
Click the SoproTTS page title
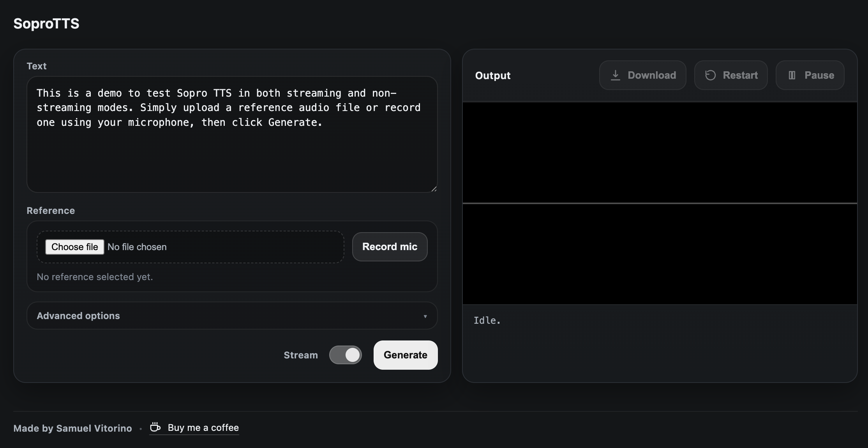click(46, 23)
